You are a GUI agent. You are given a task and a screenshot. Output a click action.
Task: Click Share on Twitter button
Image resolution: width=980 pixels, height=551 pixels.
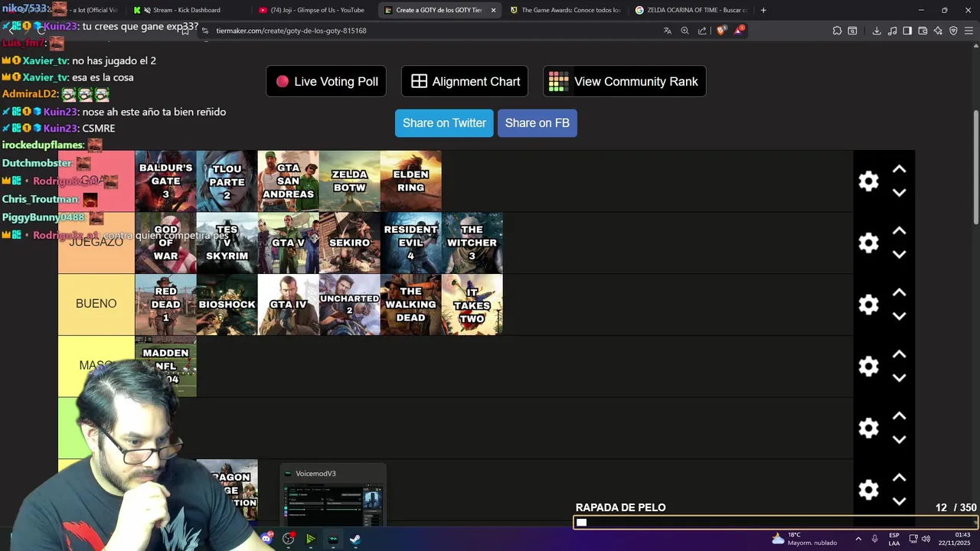pos(444,123)
